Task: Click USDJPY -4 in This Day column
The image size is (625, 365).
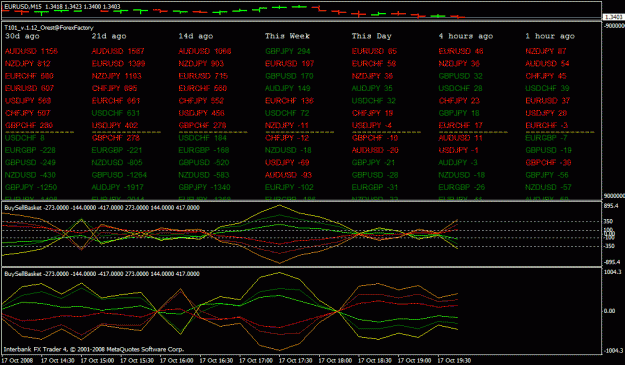Action: 372,126
